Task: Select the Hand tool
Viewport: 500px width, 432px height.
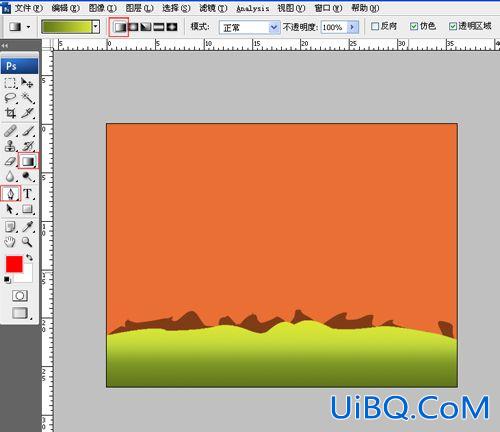Action: (x=10, y=242)
